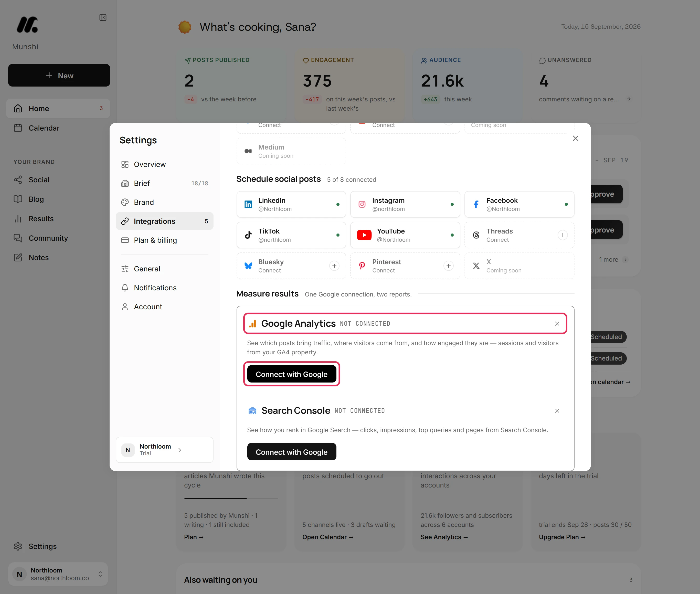The image size is (700, 594).
Task: Click the Posts Published stat card
Action: click(x=231, y=86)
